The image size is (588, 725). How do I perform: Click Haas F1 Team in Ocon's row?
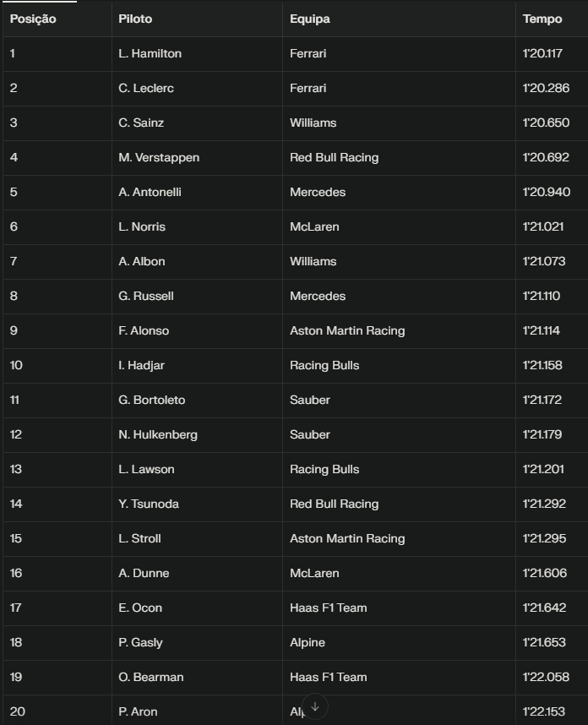pyautogui.click(x=328, y=608)
